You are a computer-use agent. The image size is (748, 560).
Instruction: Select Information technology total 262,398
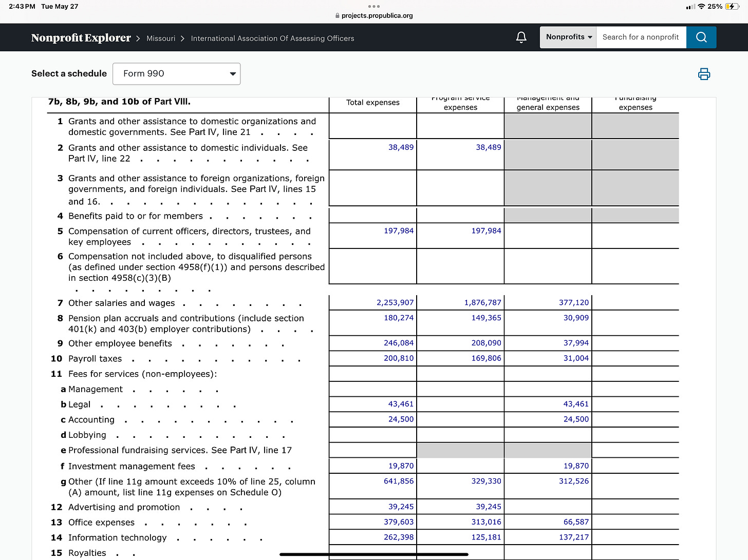coord(399,538)
